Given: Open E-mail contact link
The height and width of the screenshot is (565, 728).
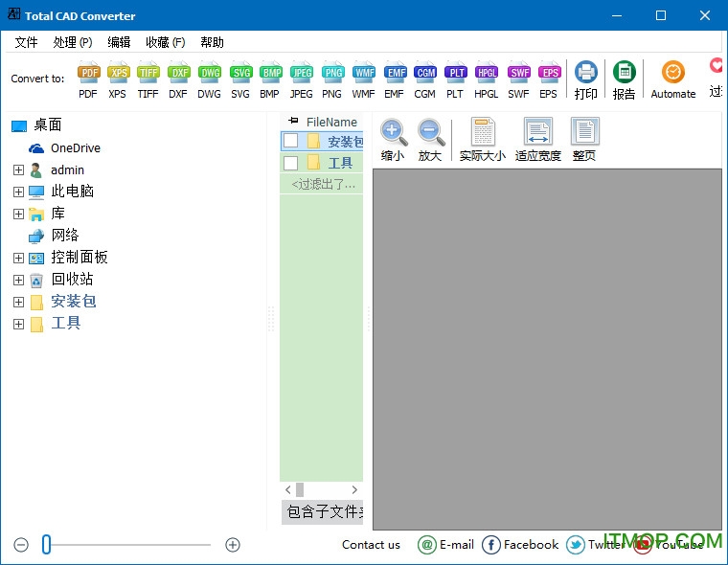Looking at the screenshot, I should point(445,545).
